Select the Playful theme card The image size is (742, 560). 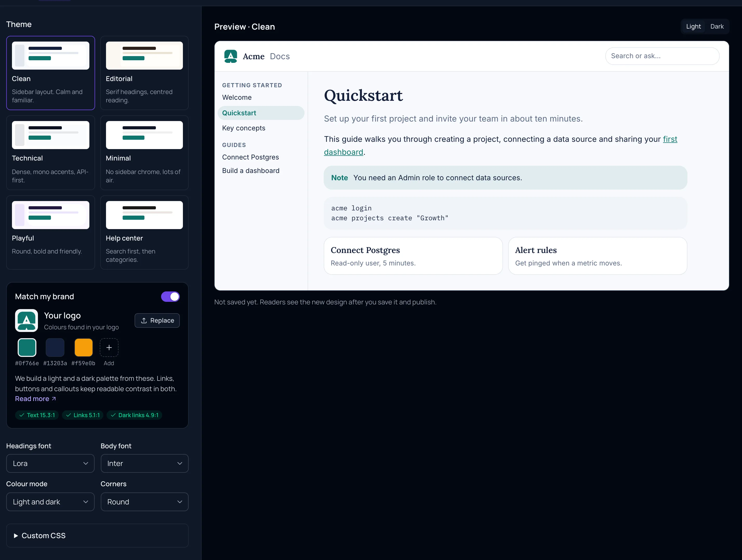(51, 232)
